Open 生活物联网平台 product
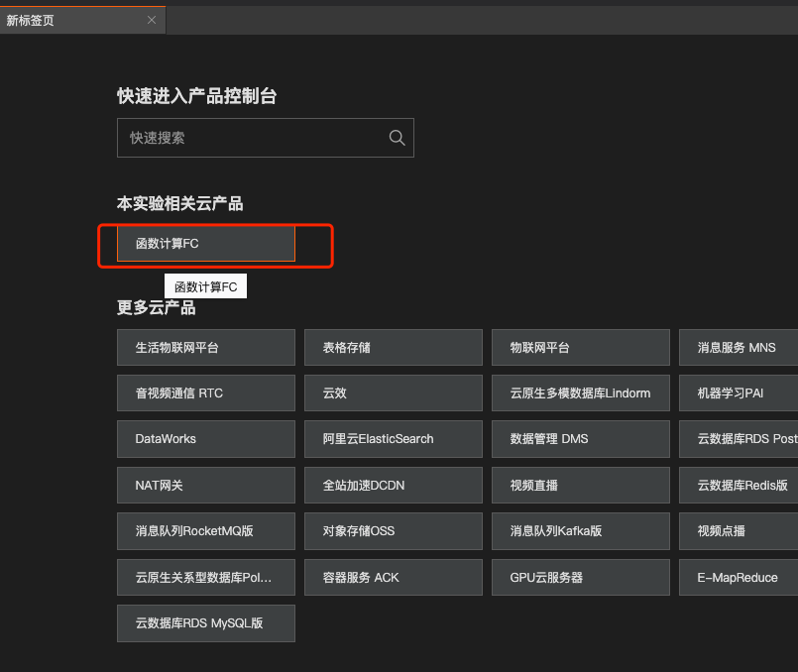Viewport: 798px width, 672px height. click(x=206, y=348)
